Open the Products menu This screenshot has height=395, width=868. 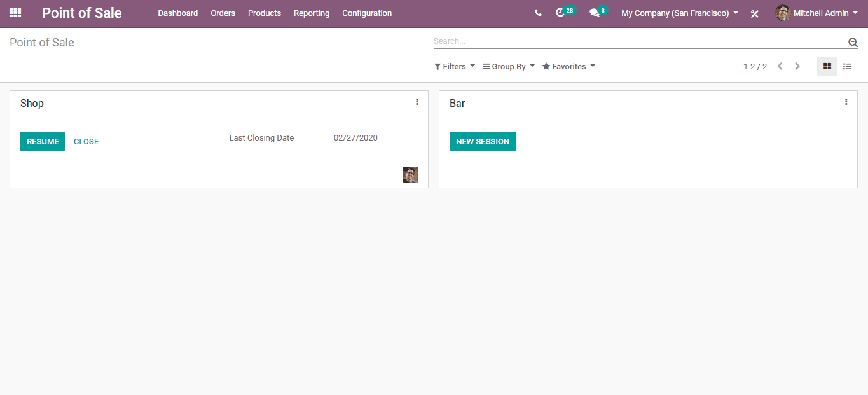[x=265, y=13]
